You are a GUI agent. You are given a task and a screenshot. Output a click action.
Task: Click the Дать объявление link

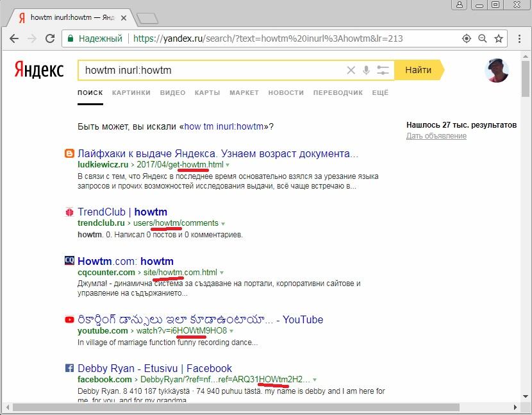436,136
